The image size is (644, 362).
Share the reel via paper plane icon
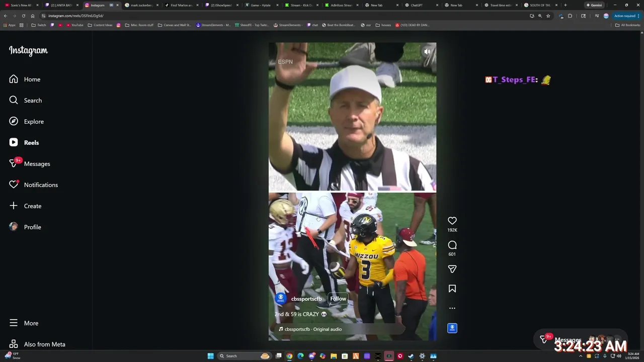tap(452, 269)
